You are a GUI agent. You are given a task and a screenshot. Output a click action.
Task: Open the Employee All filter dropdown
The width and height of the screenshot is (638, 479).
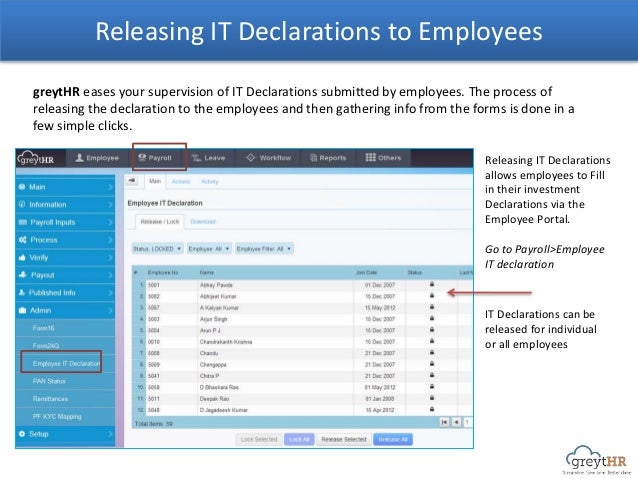[209, 249]
